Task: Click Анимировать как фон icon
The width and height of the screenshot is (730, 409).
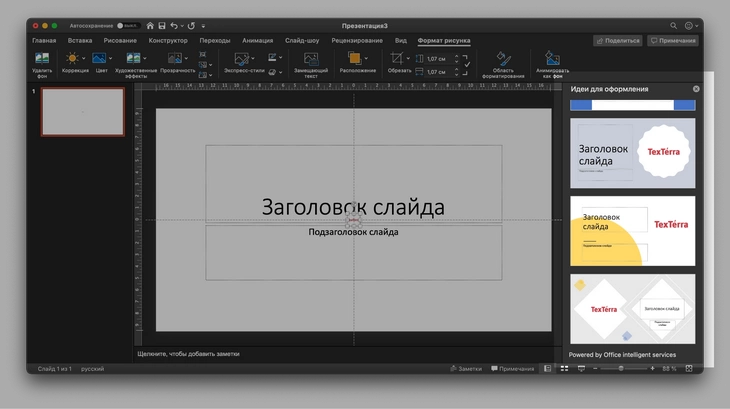Action: [552, 58]
